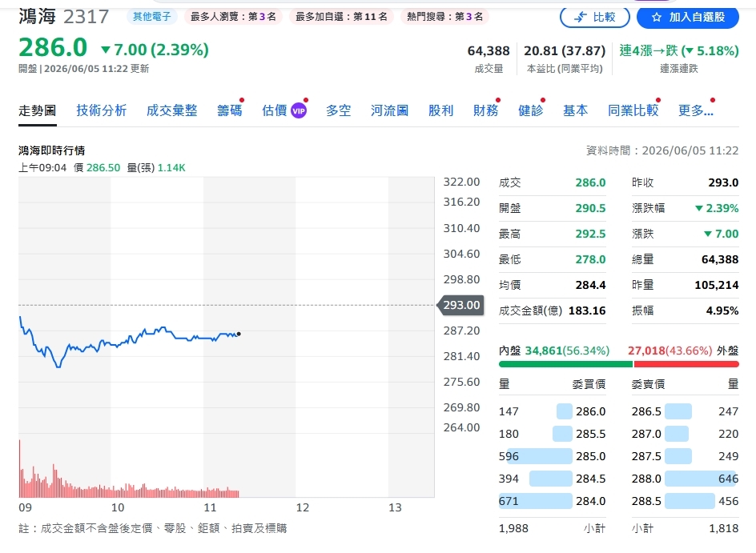The width and height of the screenshot is (756, 553).
Task: Click the compare arrows icon beside 比較
Action: pyautogui.click(x=580, y=18)
